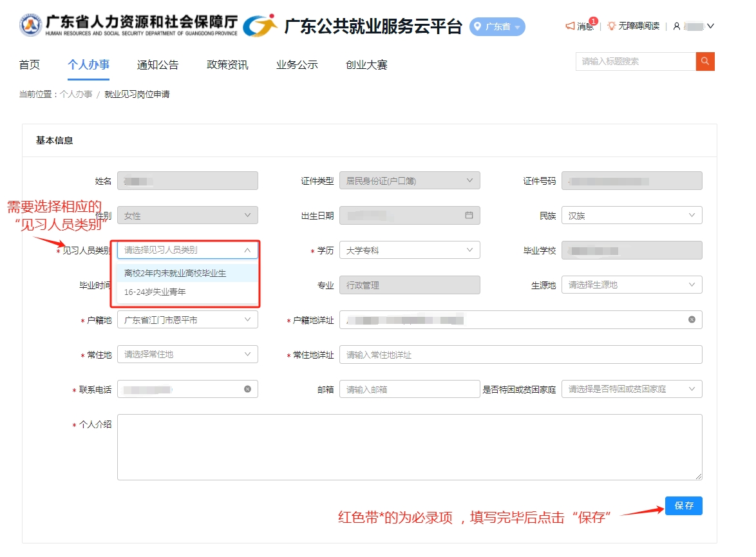The width and height of the screenshot is (756, 557).
Task: Expand the 民族 dropdown
Action: 632,216
